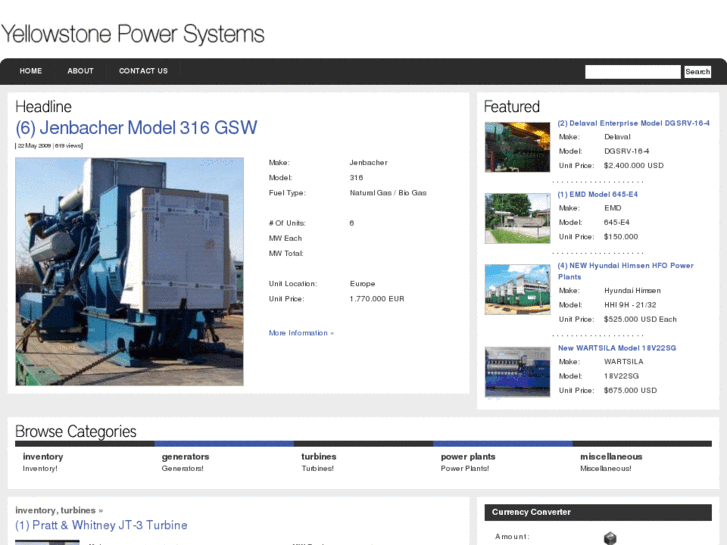This screenshot has width=727, height=545.
Task: Open the (2) Delaval Enterprise Model link
Action: [633, 123]
